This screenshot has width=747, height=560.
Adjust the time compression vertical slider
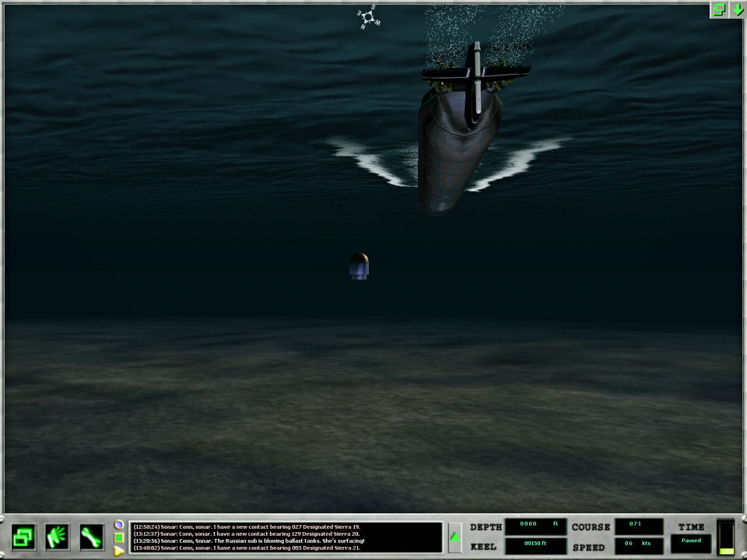725,537
